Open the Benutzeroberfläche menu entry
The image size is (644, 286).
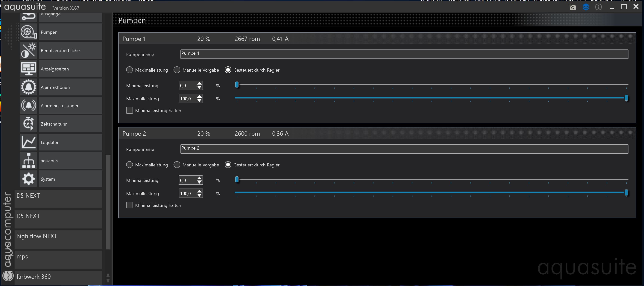[71, 50]
